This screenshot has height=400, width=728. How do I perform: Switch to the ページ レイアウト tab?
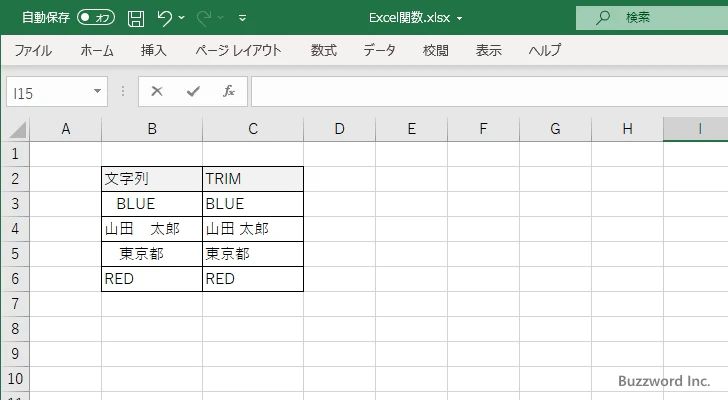tap(238, 50)
